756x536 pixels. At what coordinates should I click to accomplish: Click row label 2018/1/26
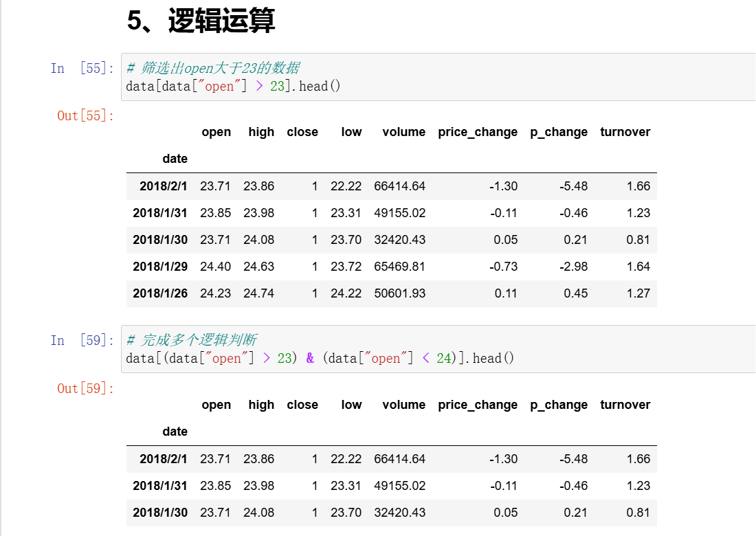(160, 293)
